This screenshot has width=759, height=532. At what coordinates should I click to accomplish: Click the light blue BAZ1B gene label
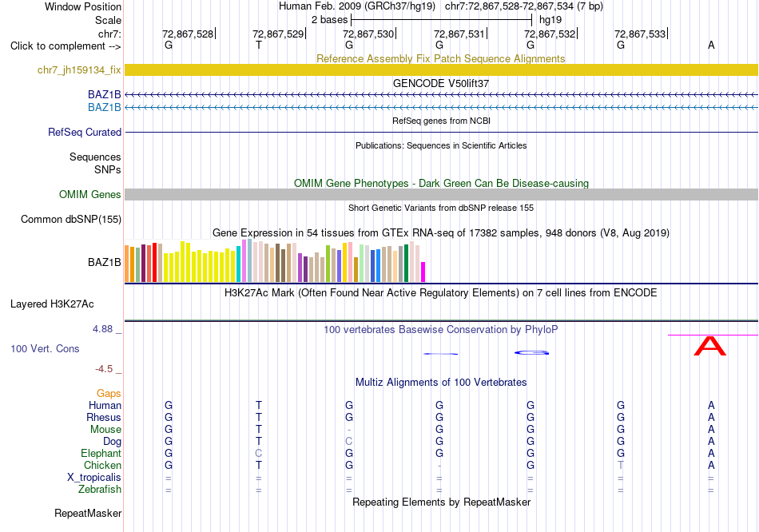(x=104, y=107)
